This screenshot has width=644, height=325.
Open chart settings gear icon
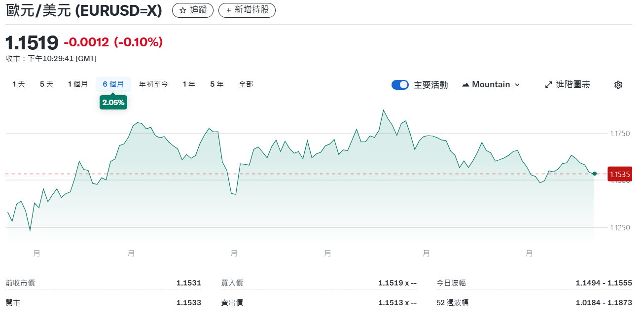tap(618, 85)
